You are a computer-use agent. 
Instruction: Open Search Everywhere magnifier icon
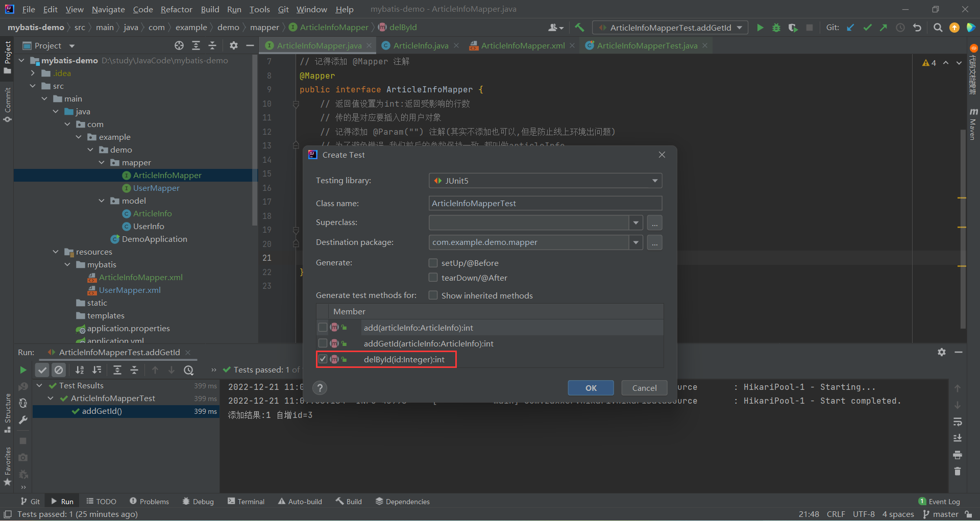coord(938,28)
